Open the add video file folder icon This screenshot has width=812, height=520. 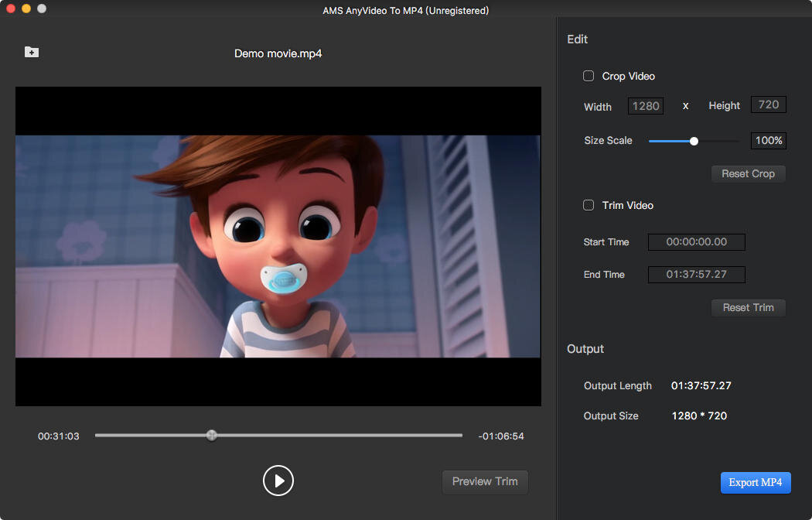tap(32, 53)
